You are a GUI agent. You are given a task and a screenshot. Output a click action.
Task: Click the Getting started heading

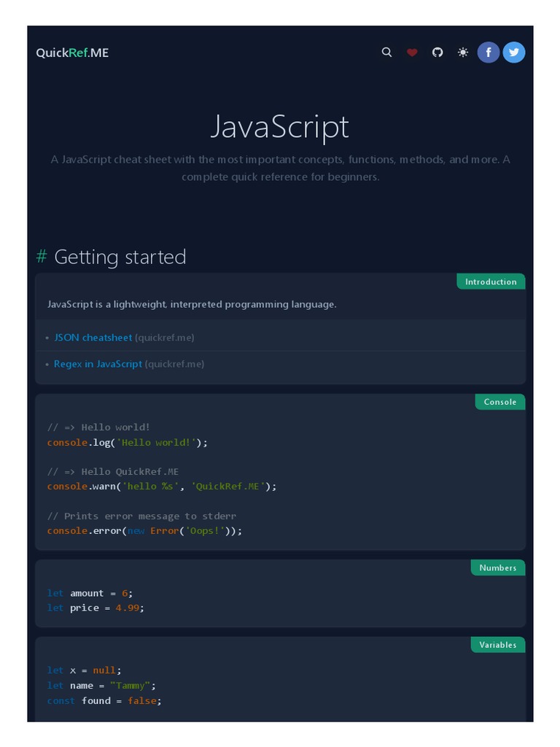coord(120,257)
